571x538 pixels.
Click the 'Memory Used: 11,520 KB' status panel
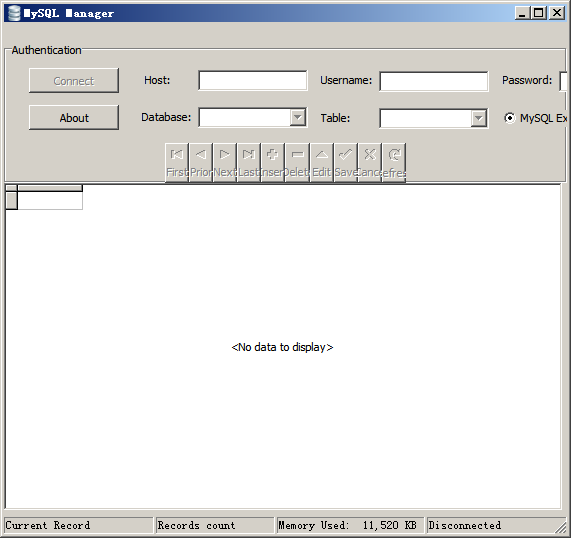[350, 525]
